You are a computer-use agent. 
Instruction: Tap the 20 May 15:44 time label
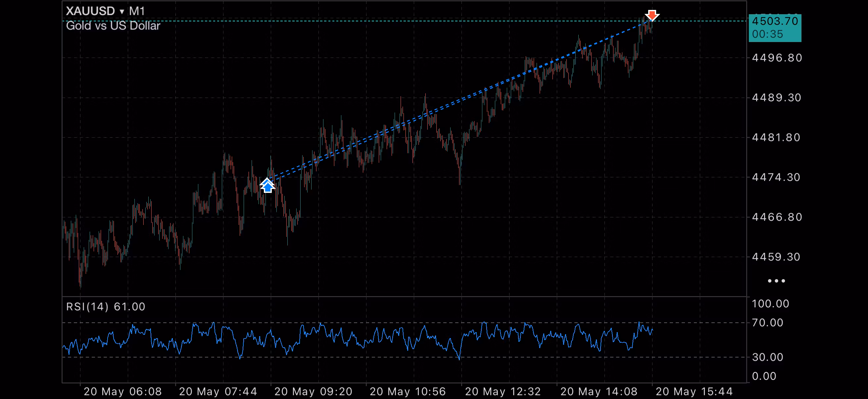click(x=694, y=392)
